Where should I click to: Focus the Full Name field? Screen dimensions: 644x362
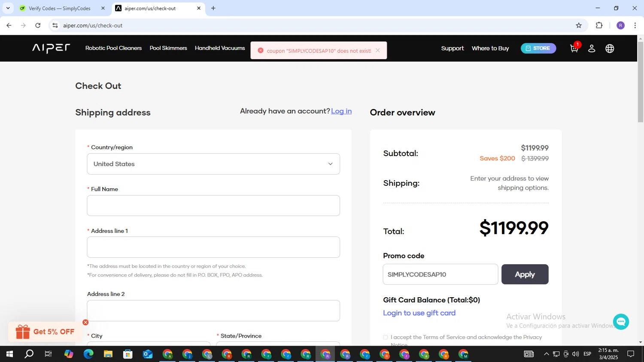coord(213,205)
